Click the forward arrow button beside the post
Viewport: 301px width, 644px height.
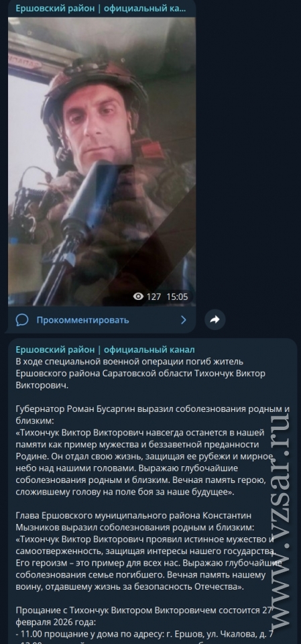coord(215,320)
